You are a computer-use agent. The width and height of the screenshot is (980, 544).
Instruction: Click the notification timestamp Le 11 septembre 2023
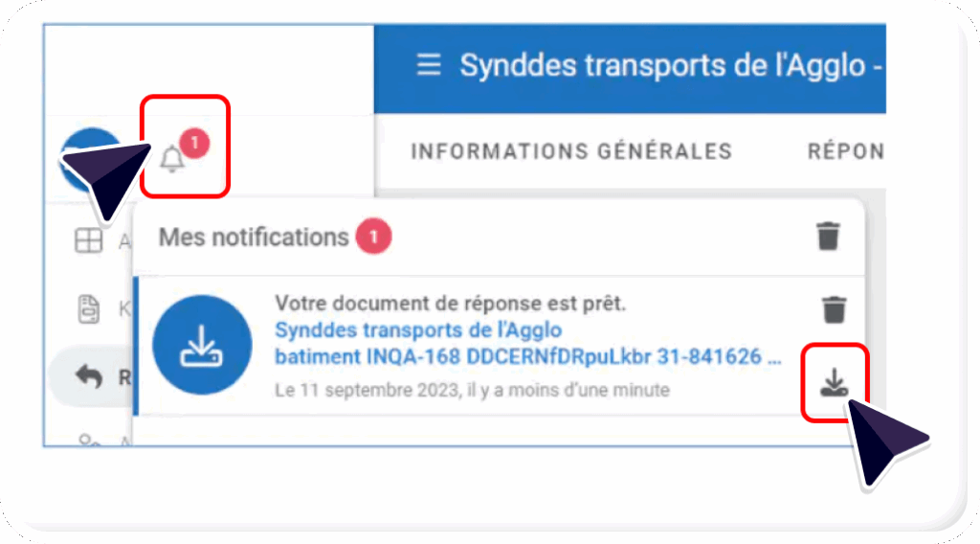point(472,390)
